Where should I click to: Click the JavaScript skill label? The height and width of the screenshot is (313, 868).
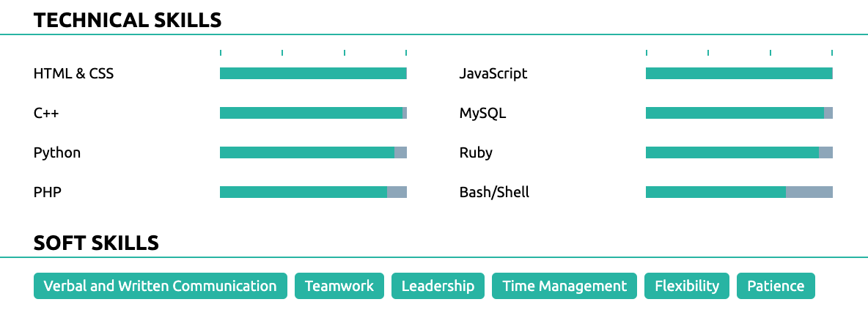[493, 74]
